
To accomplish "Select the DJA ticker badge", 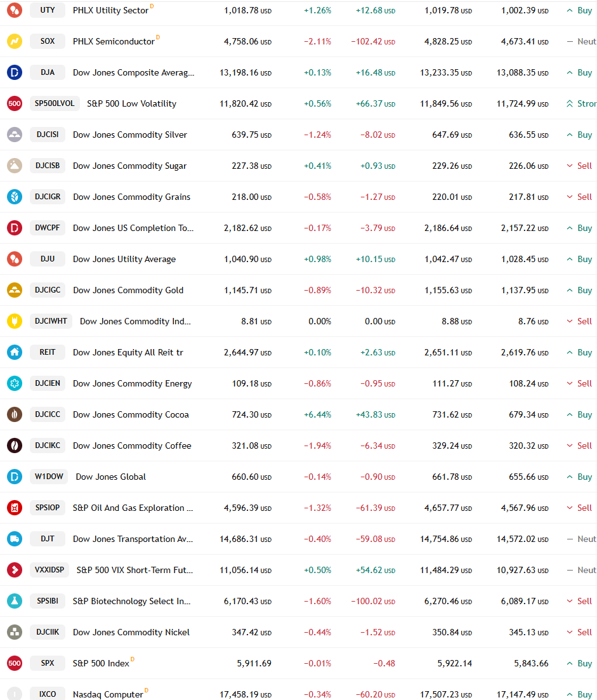I will 48,72.
